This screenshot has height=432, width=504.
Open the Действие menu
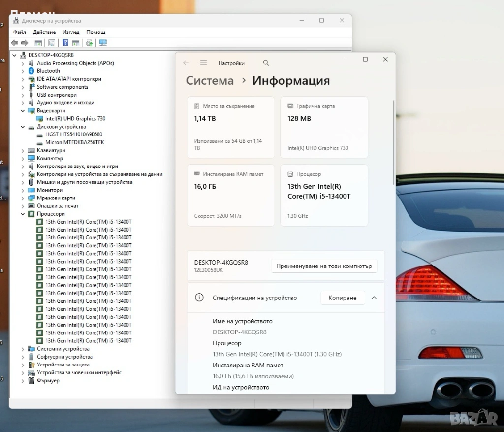coord(44,32)
